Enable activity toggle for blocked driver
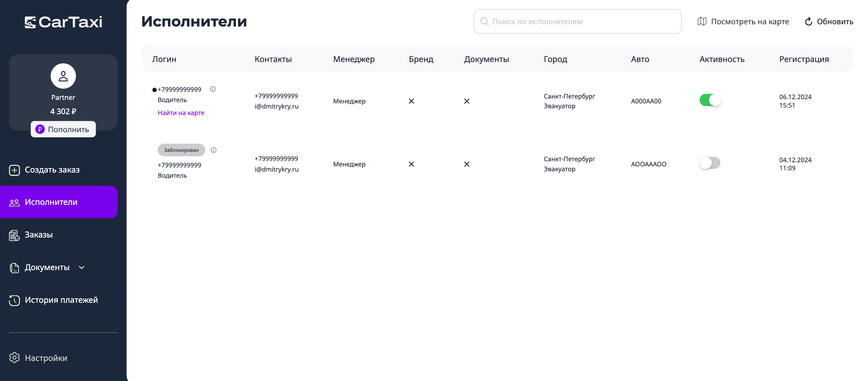868x381 pixels. pos(710,163)
